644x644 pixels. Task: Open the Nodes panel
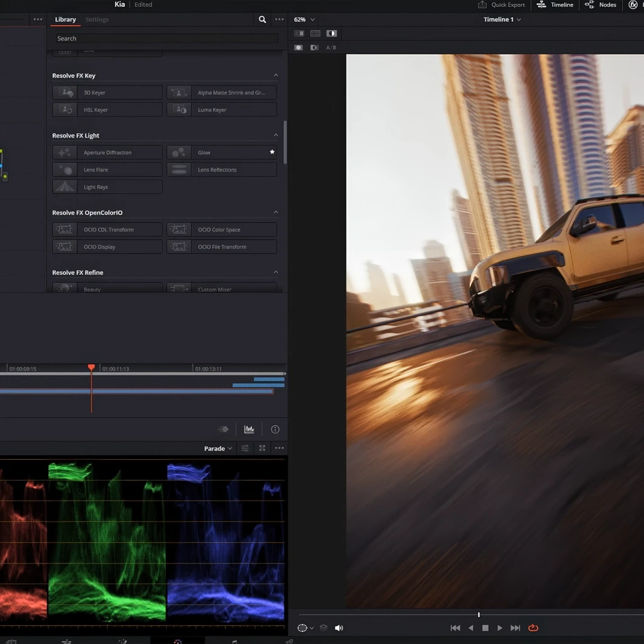(601, 5)
